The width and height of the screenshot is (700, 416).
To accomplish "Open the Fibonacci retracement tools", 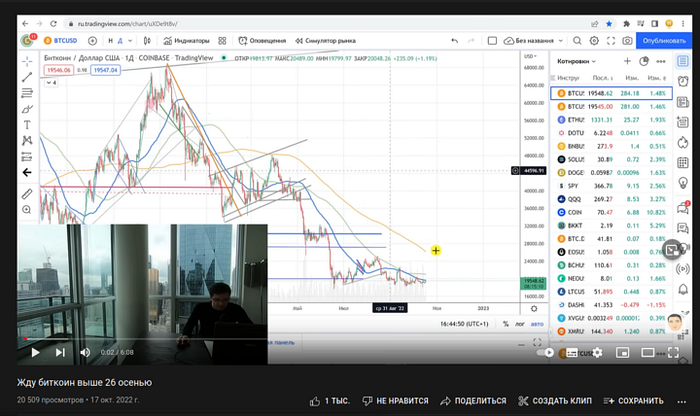I will 27,93.
